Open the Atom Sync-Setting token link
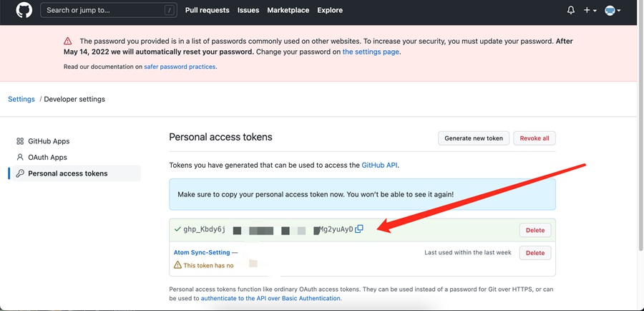 (202, 252)
